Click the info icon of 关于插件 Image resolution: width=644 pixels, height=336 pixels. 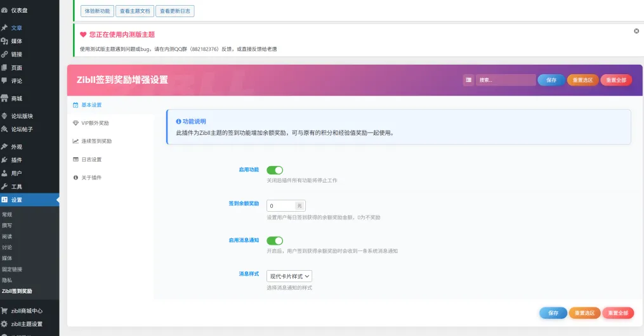pyautogui.click(x=76, y=178)
